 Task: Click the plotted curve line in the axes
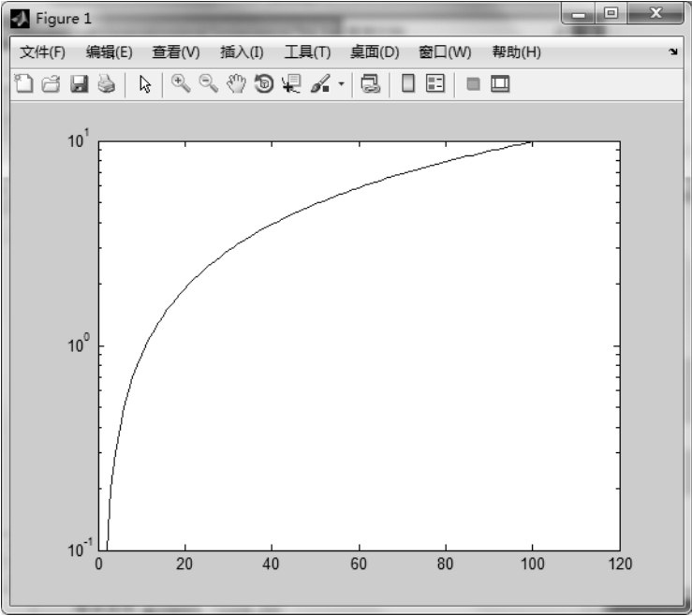click(x=272, y=225)
